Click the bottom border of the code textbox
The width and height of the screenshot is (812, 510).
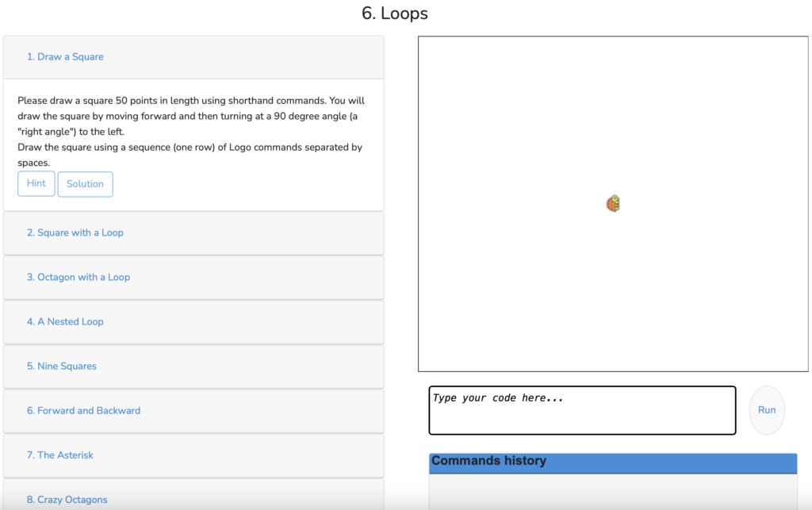[x=582, y=434]
